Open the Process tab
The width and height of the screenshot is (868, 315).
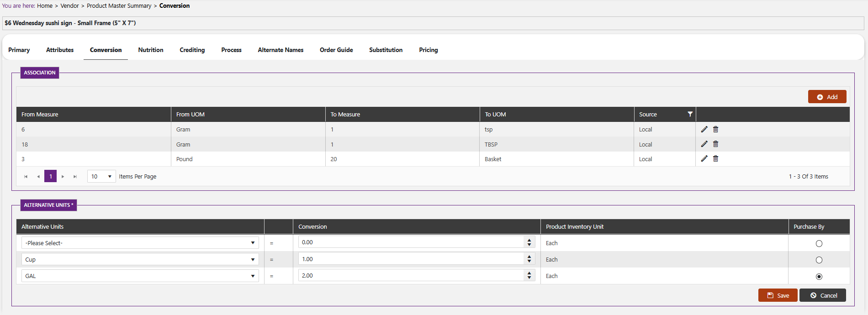(232, 50)
